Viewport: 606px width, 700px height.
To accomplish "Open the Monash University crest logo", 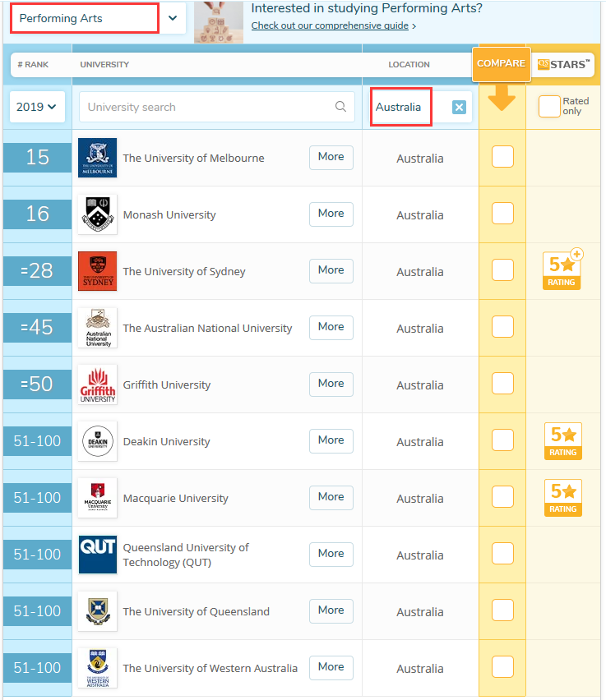I will point(97,214).
